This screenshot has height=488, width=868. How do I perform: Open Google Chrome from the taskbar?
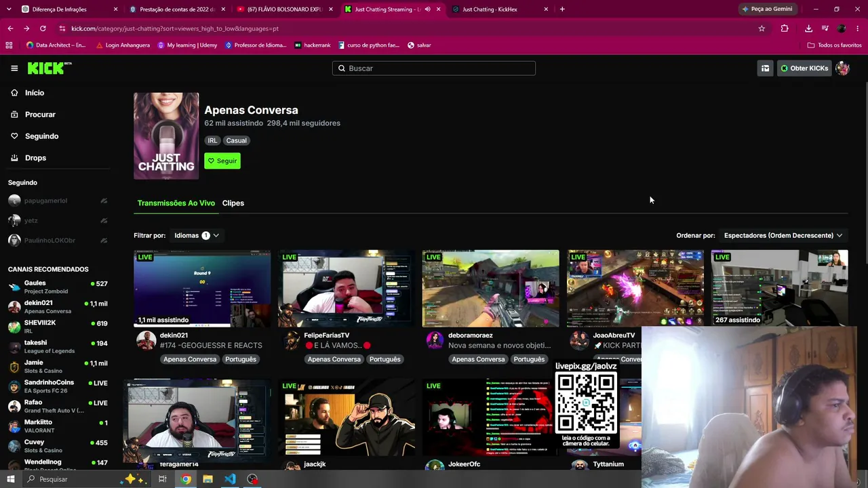coord(186,479)
